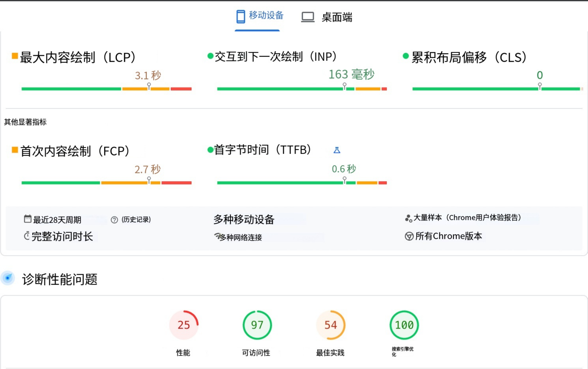Click the 3.1 秒 LCP value

tap(148, 75)
